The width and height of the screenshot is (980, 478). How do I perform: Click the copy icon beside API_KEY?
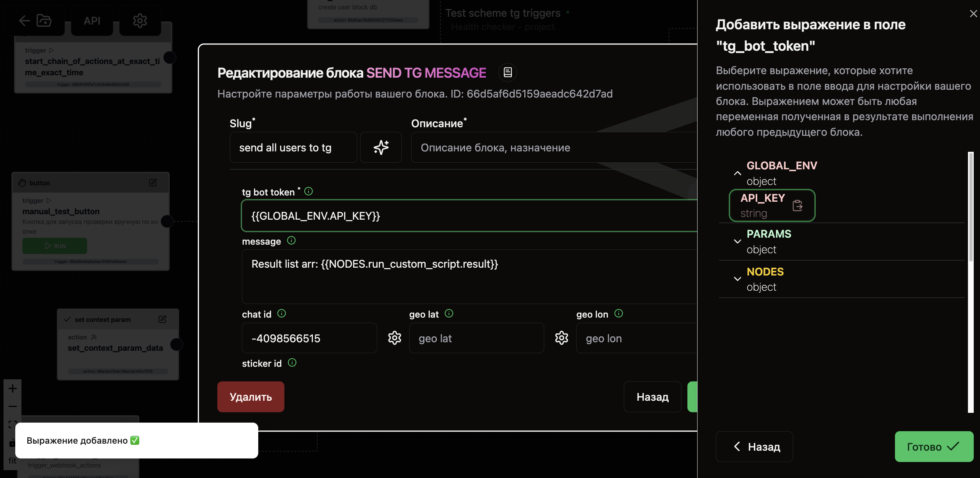tap(797, 206)
